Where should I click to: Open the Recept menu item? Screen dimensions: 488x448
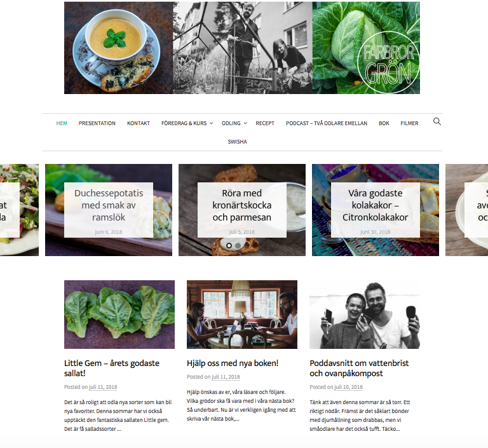tap(265, 123)
